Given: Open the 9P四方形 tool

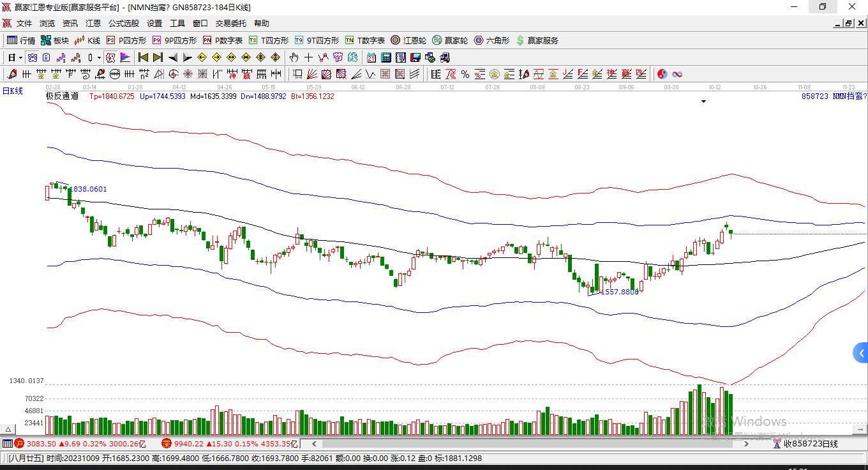Looking at the screenshot, I should tap(174, 40).
